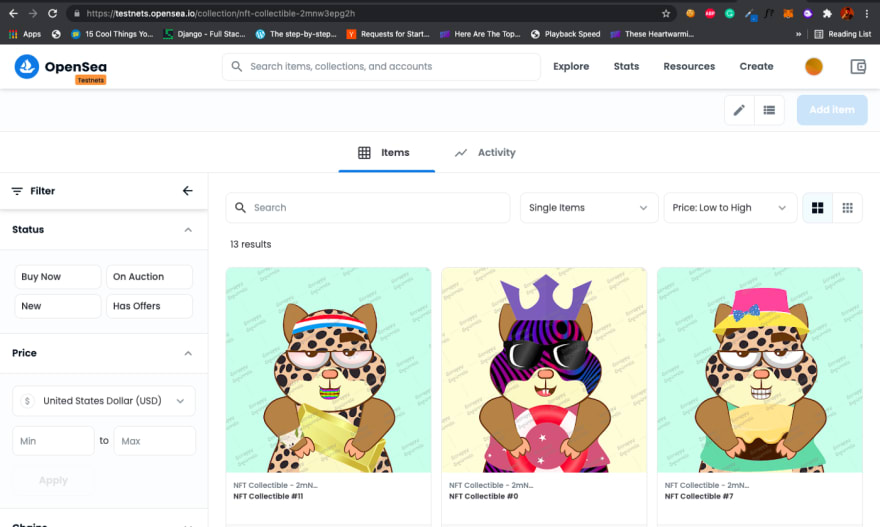Focus the collection items Search field
Screen dimensions: 880x527
click(368, 208)
